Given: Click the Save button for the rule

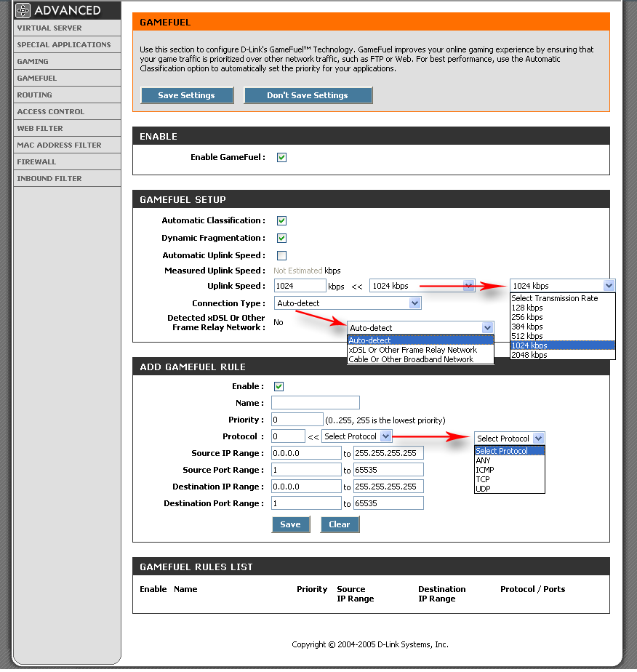Looking at the screenshot, I should point(290,524).
